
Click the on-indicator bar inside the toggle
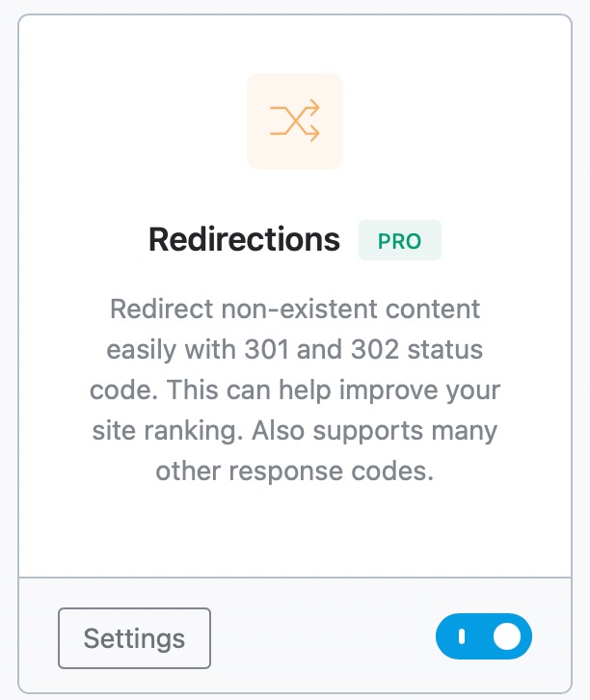coord(462,636)
